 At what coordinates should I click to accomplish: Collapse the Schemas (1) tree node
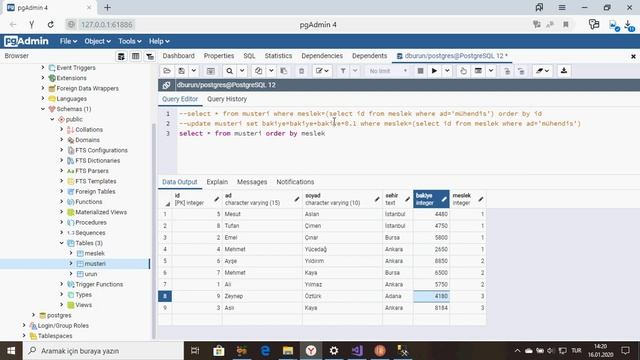tap(43, 109)
